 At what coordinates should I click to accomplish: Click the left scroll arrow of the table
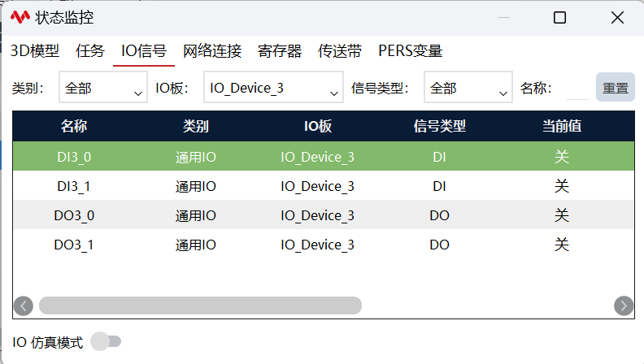pos(24,306)
